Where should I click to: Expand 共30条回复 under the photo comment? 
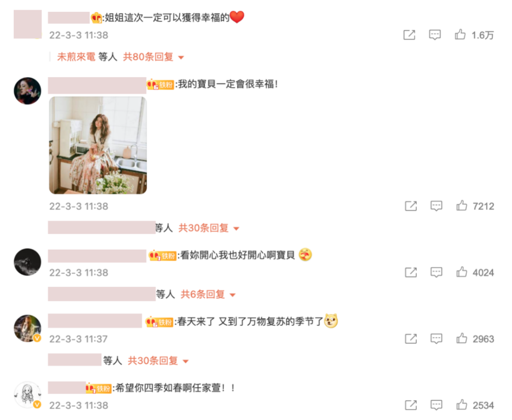(209, 228)
